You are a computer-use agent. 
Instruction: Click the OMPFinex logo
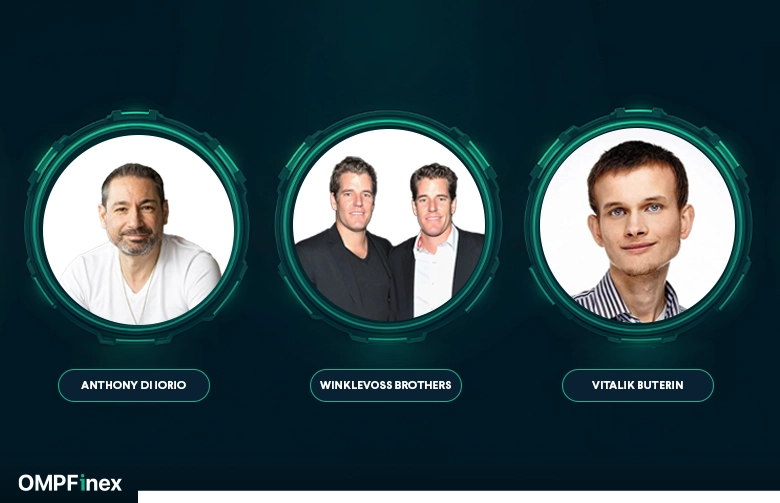click(x=70, y=483)
